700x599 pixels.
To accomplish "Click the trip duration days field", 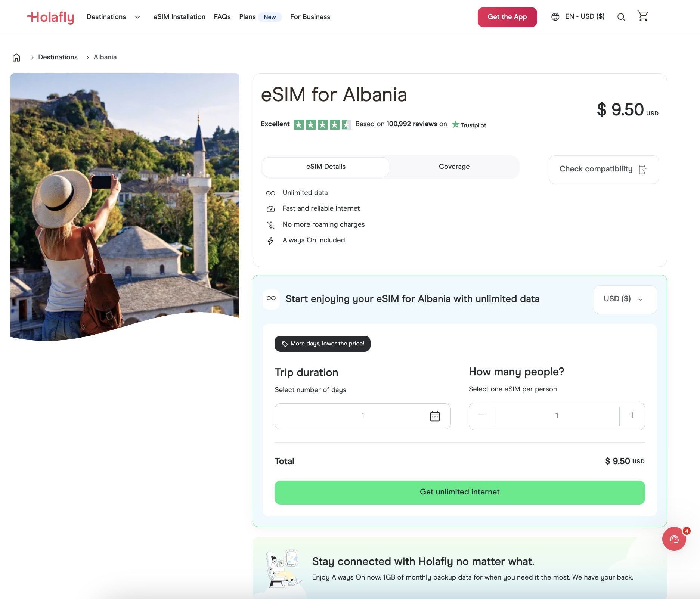I will click(362, 416).
